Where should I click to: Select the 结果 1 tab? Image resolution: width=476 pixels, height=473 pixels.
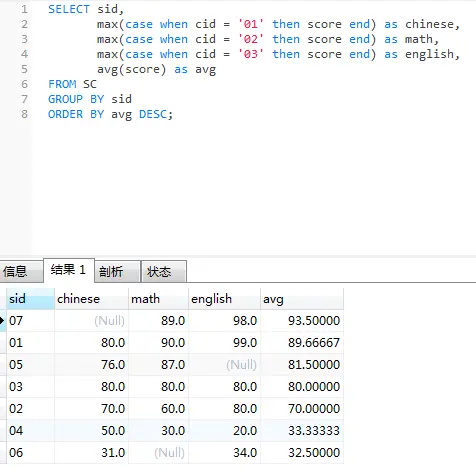coord(69,270)
